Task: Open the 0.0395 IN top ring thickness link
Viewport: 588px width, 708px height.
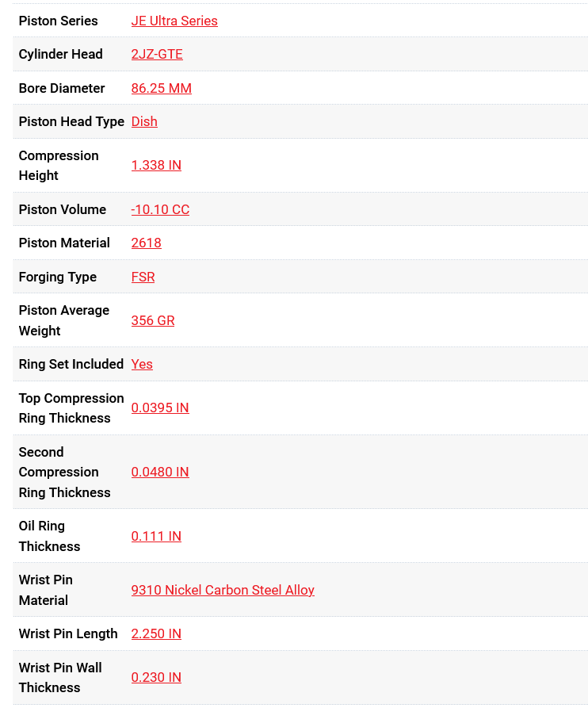Action: 160,408
